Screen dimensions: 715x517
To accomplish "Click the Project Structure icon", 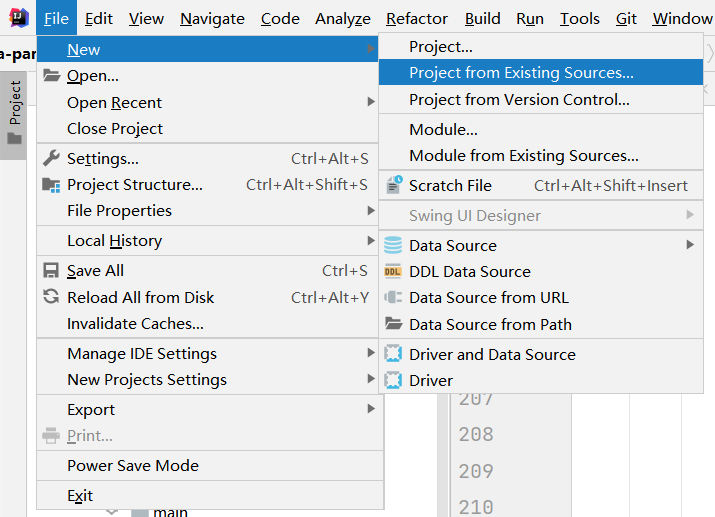I will pos(51,184).
